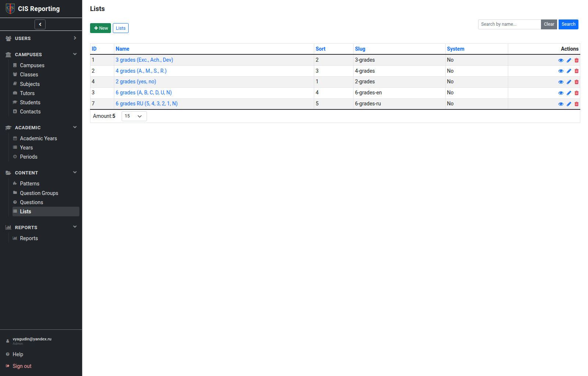This screenshot has width=588, height=376.
Task: Sort the table by System column header
Action: [456, 49]
